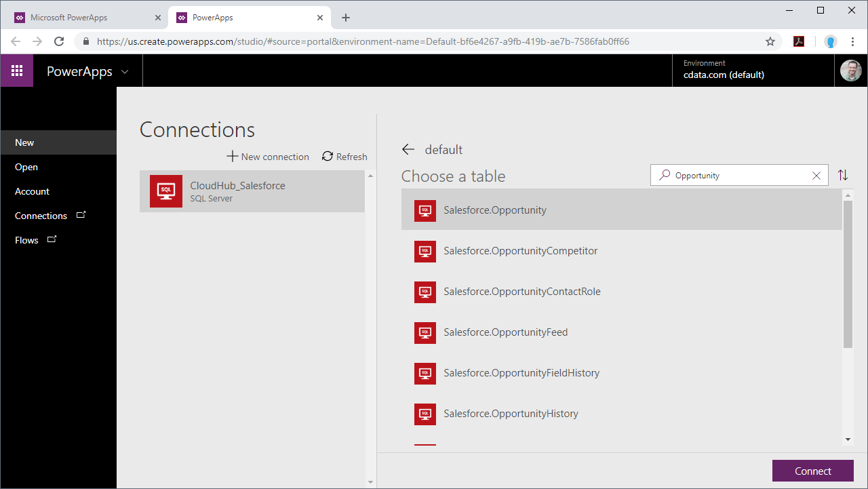Select the Salesforce.OpportunityCompetitor table

tap(622, 251)
